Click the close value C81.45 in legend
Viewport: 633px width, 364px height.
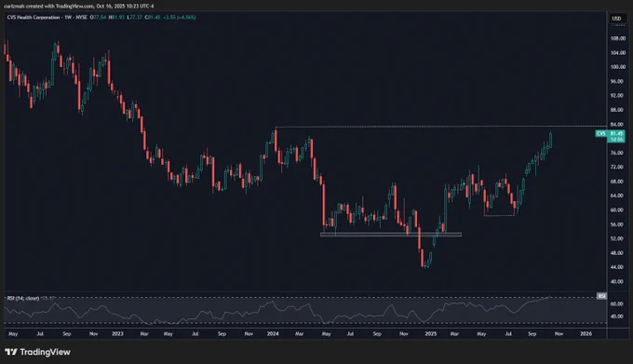[x=153, y=18]
